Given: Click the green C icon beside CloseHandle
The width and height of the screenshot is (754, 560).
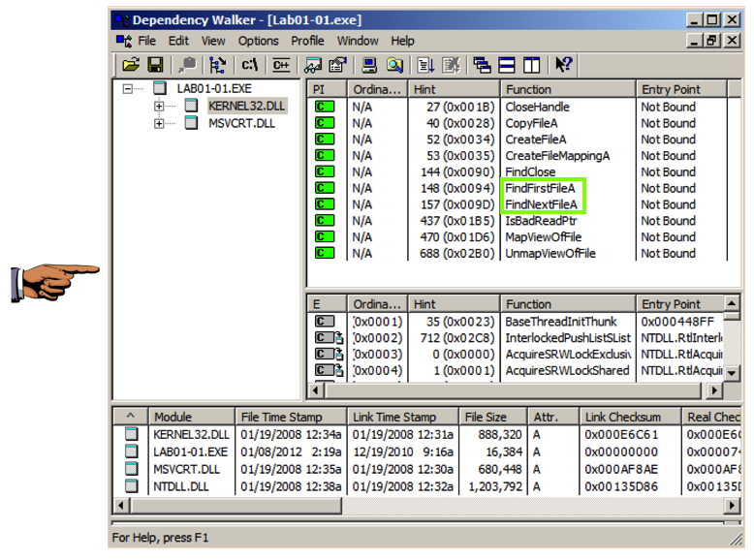Looking at the screenshot, I should click(325, 107).
